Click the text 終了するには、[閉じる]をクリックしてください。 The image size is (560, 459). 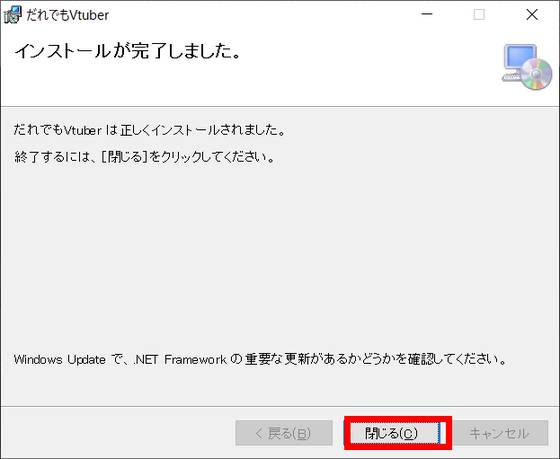point(145,157)
